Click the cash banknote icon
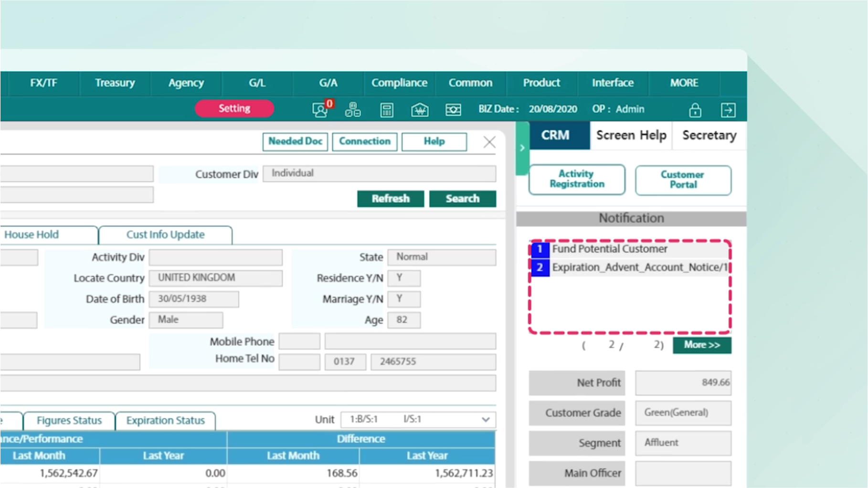868x488 pixels. (453, 110)
